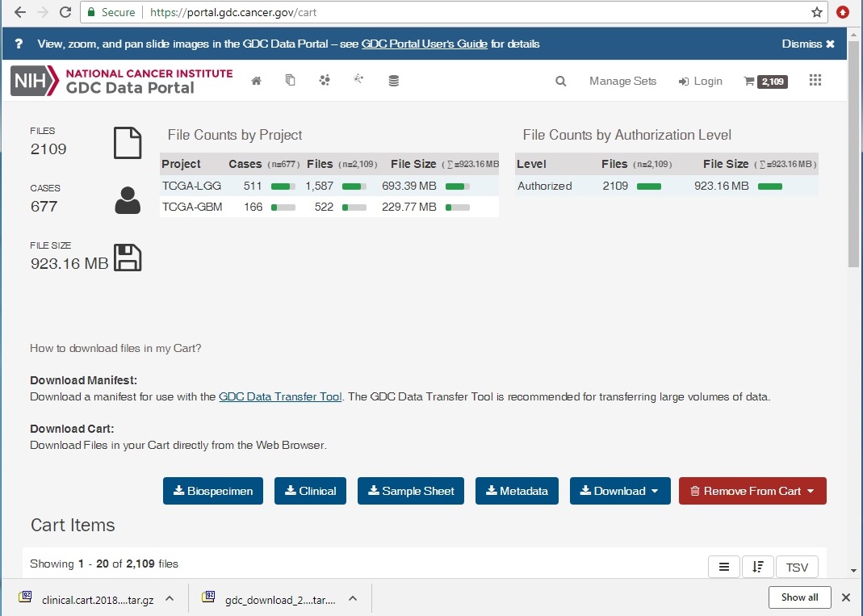Viewport: 863px width, 616px height.
Task: Click the TCGA-GBM cases progress bar
Action: point(283,207)
